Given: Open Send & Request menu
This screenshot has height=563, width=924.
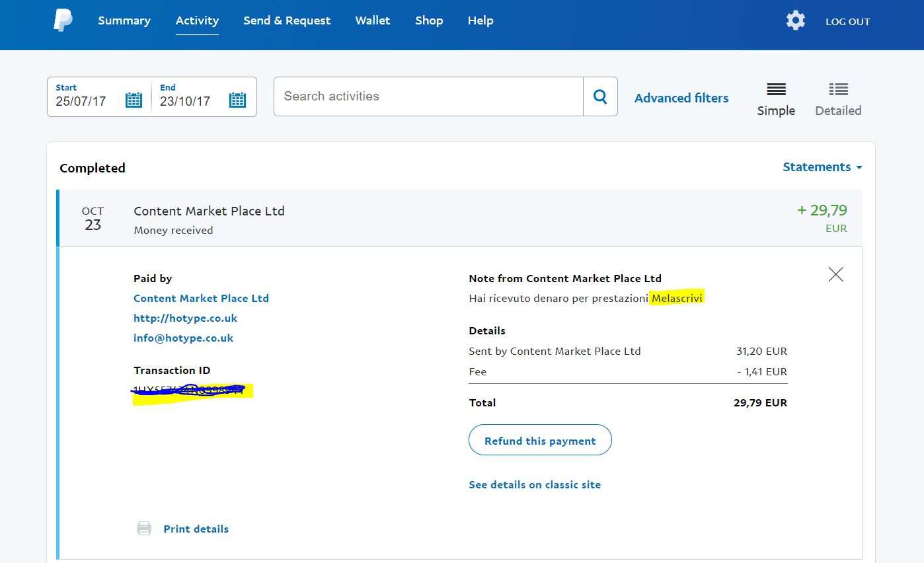Looking at the screenshot, I should click(287, 20).
